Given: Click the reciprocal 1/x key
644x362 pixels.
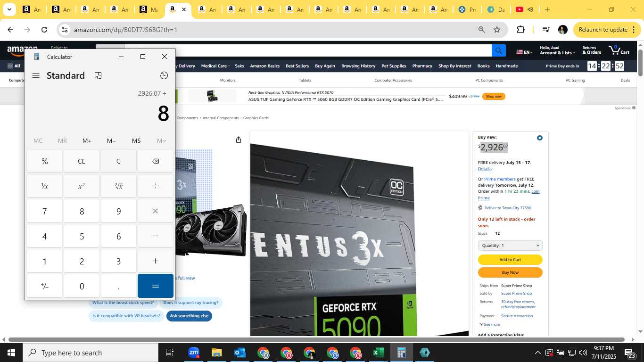Looking at the screenshot, I should 45,186.
